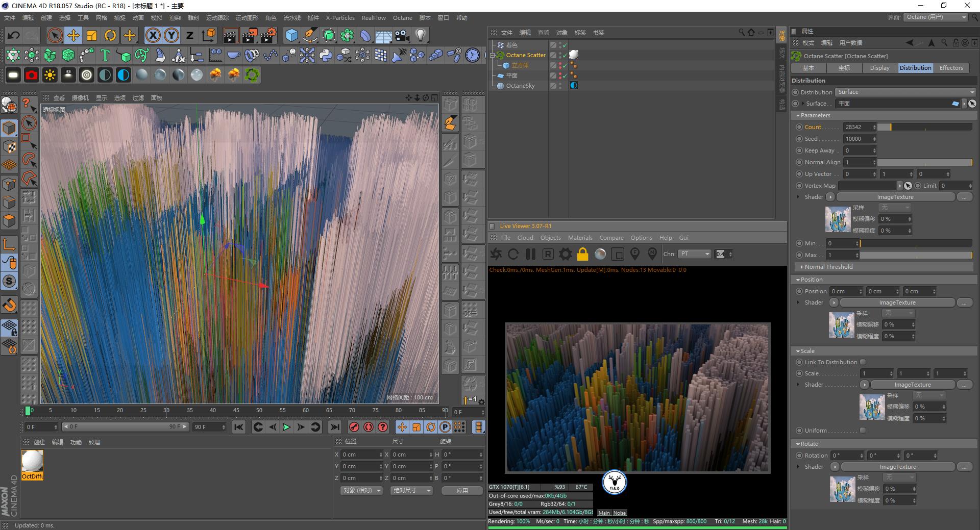The width and height of the screenshot is (980, 530).
Task: Click the lock icon in Live Viewer
Action: (582, 254)
